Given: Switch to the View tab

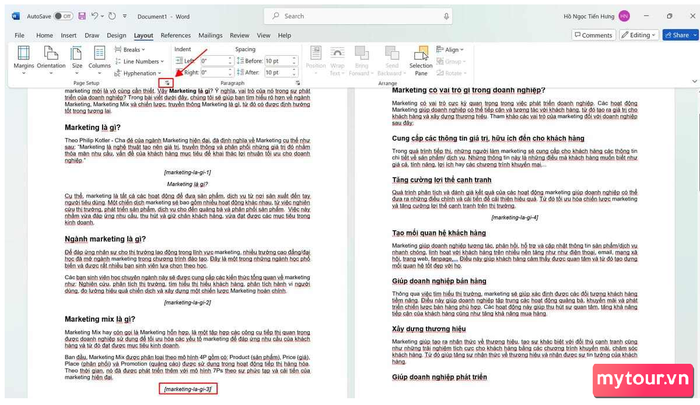Looking at the screenshot, I should pyautogui.click(x=263, y=35).
